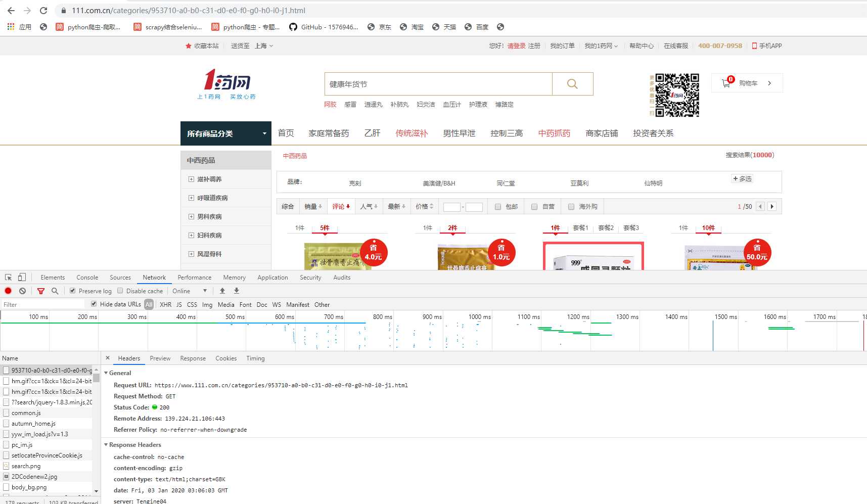Click the minimum price input box
The width and height of the screenshot is (867, 504).
pos(451,207)
